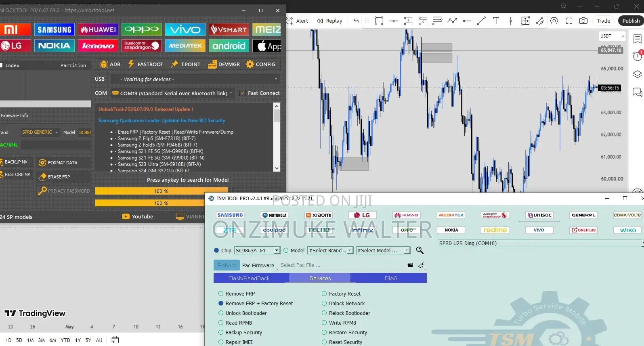Viewport: 644px width, 346px height.
Task: Choose the Lenovo brand in UnlockTool
Action: (98, 46)
